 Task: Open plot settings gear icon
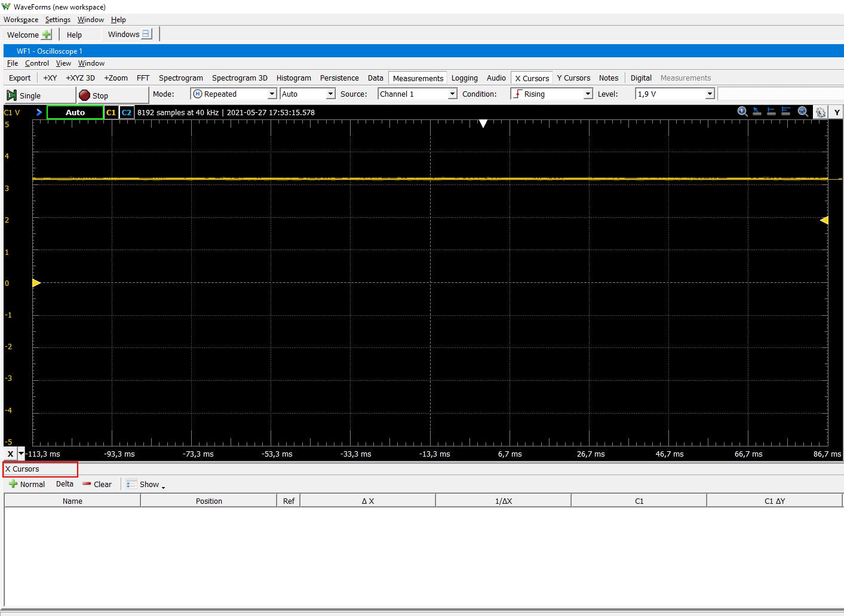(821, 112)
